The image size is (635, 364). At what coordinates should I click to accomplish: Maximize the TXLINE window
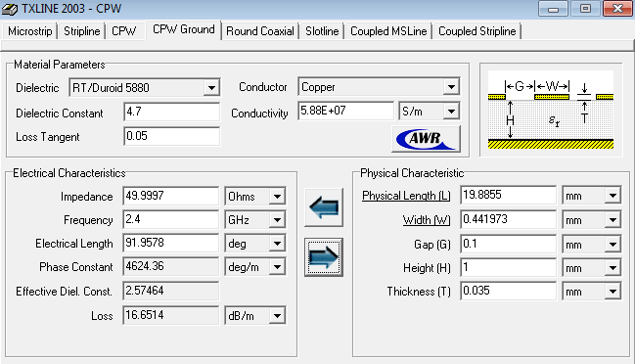(585, 9)
